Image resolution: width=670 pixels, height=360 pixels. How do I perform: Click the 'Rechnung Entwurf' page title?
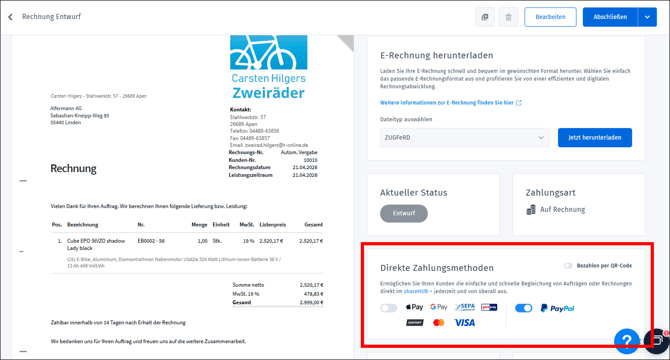51,17
